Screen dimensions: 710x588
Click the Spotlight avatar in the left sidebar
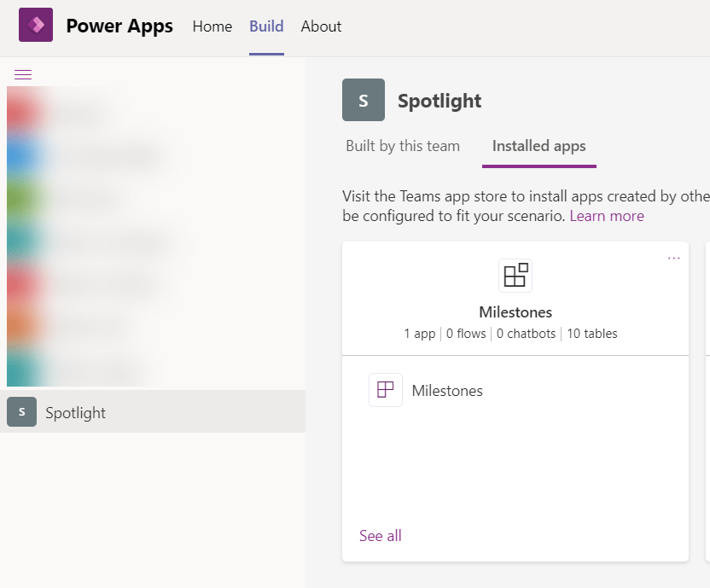(21, 412)
